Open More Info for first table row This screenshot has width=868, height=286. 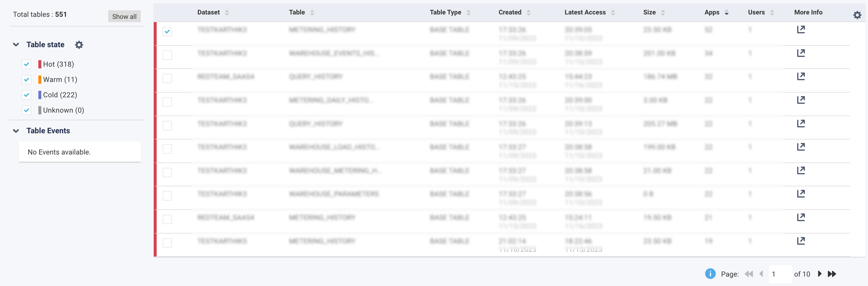801,30
